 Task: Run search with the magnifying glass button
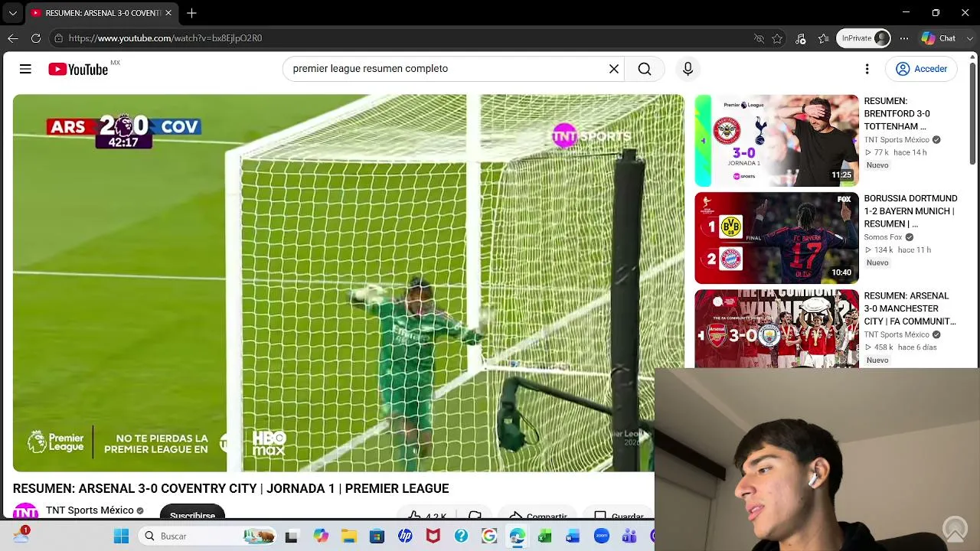[x=645, y=69]
